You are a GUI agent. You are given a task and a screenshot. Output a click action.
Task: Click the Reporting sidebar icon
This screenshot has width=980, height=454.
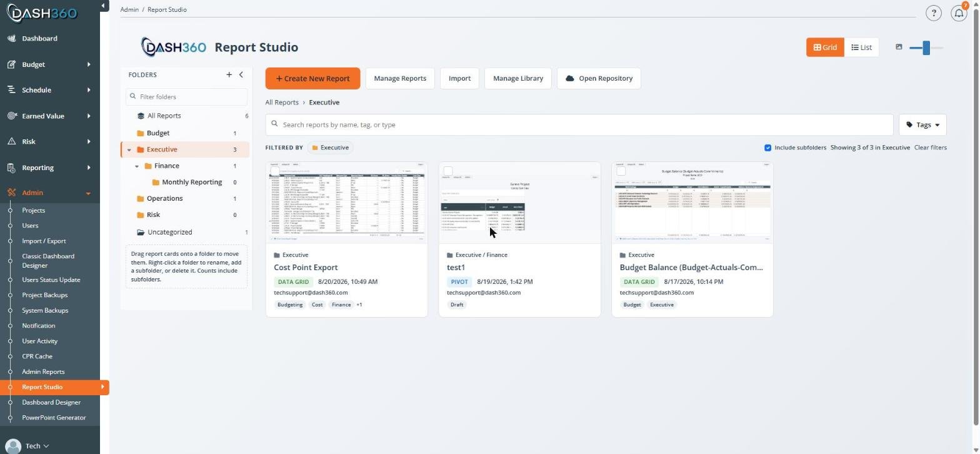point(11,168)
